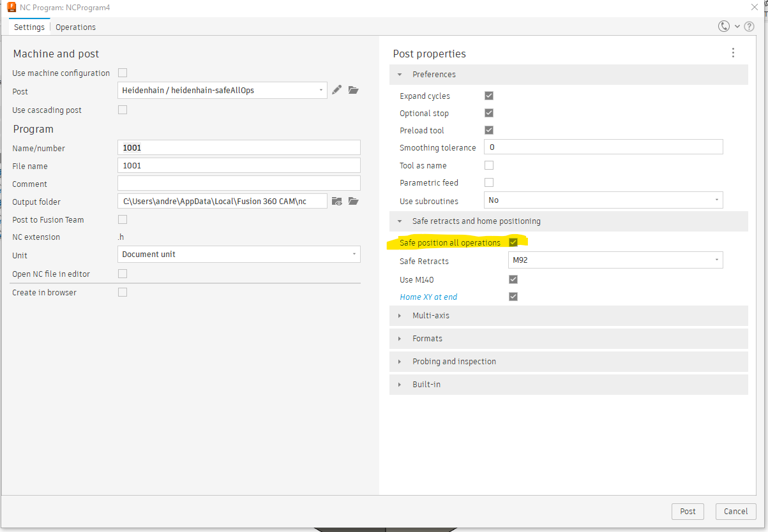Click the Post button
The height and width of the screenshot is (532, 768).
pyautogui.click(x=688, y=511)
